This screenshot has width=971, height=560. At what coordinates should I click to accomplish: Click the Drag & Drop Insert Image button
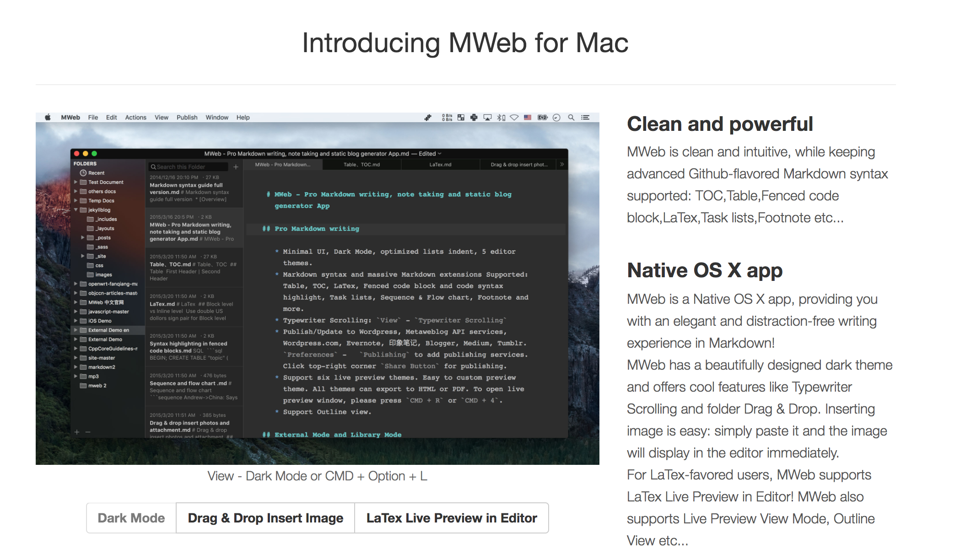[x=265, y=518]
